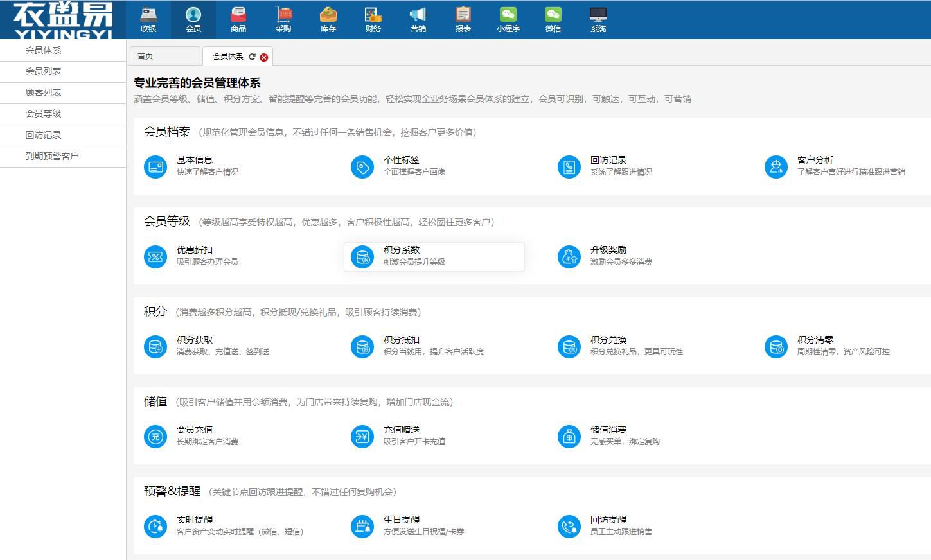The height and width of the screenshot is (560, 931).
Task: Open the 库存 inventory icon
Action: tap(328, 15)
